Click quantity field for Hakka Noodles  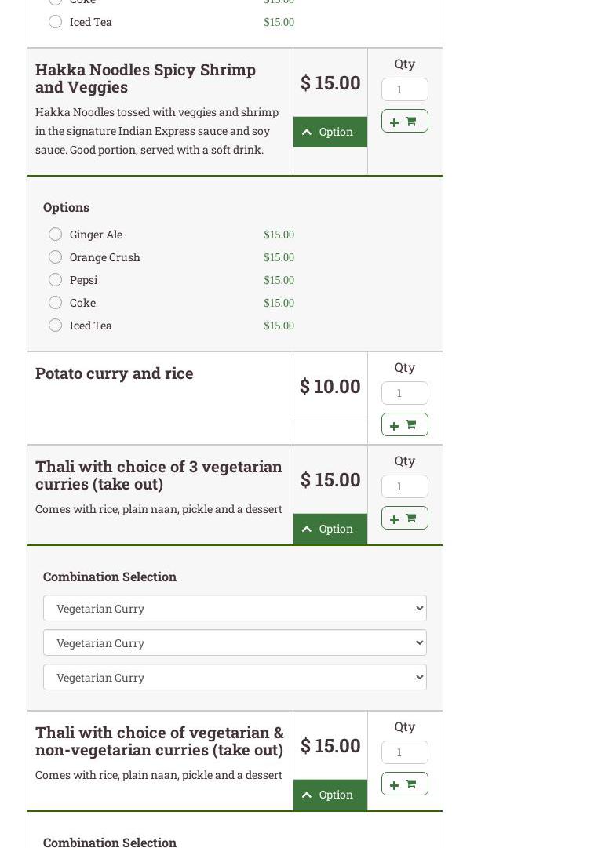coord(404,89)
